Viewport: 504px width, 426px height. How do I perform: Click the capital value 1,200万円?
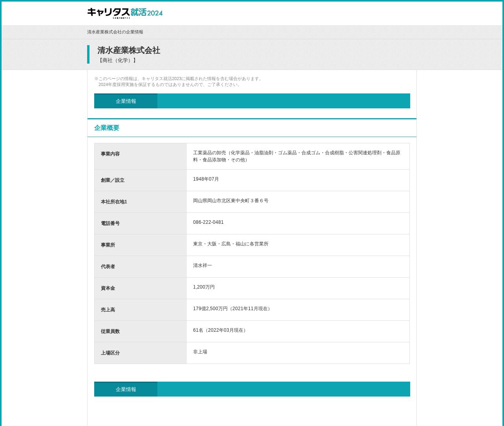coord(204,287)
